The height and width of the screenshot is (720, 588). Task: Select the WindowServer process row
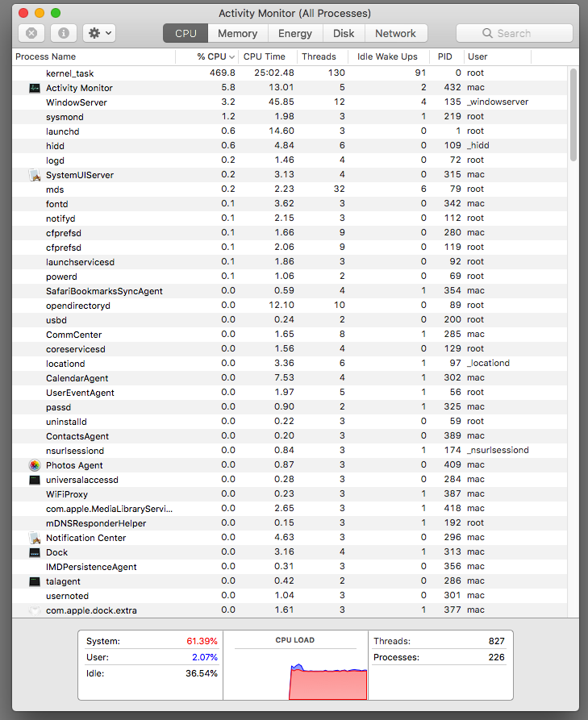coord(290,102)
